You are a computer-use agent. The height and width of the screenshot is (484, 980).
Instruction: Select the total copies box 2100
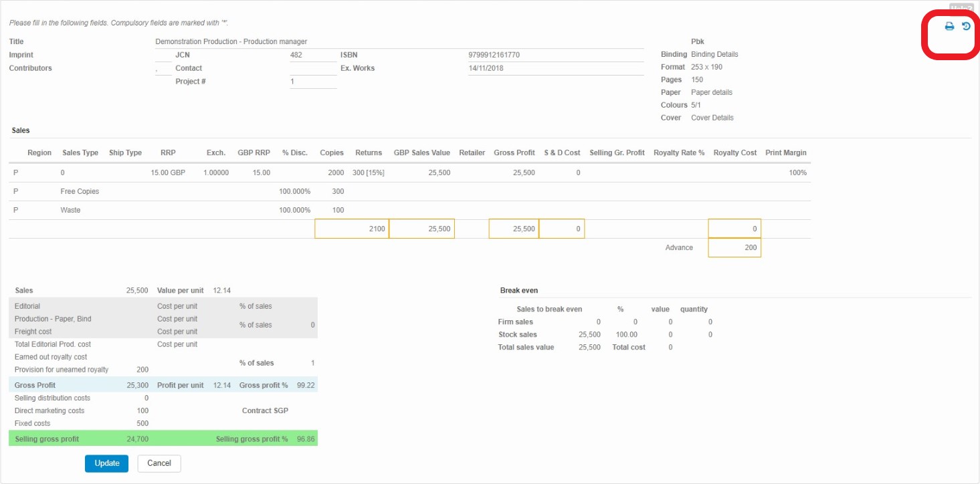point(351,229)
